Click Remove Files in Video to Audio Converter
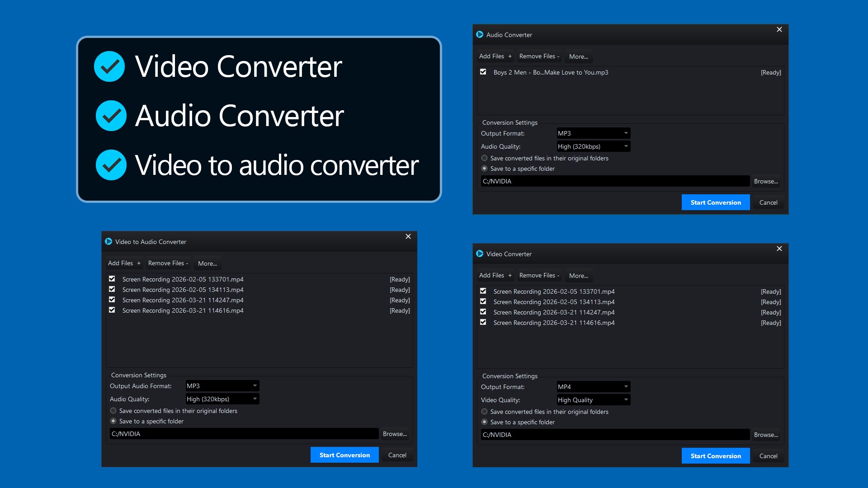Screen dimensions: 868x488 pos(168,263)
